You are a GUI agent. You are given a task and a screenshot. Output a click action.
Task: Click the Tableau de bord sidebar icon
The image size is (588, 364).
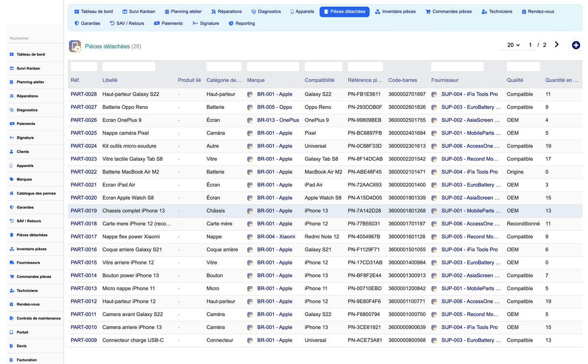(x=12, y=54)
